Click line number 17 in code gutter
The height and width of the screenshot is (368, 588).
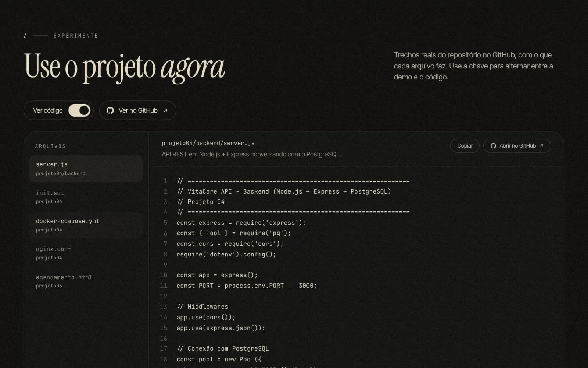[x=164, y=348]
